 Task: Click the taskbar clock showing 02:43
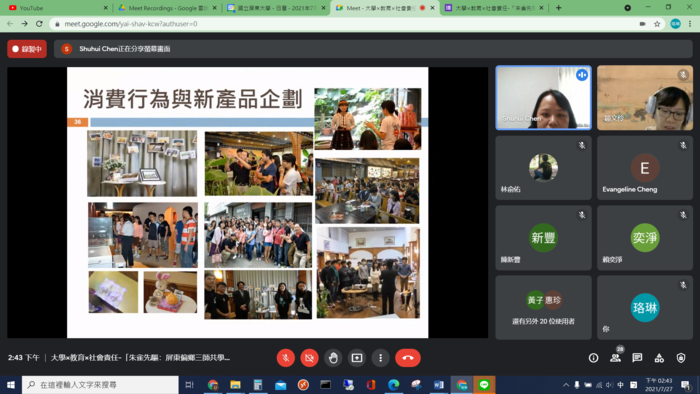pos(658,385)
